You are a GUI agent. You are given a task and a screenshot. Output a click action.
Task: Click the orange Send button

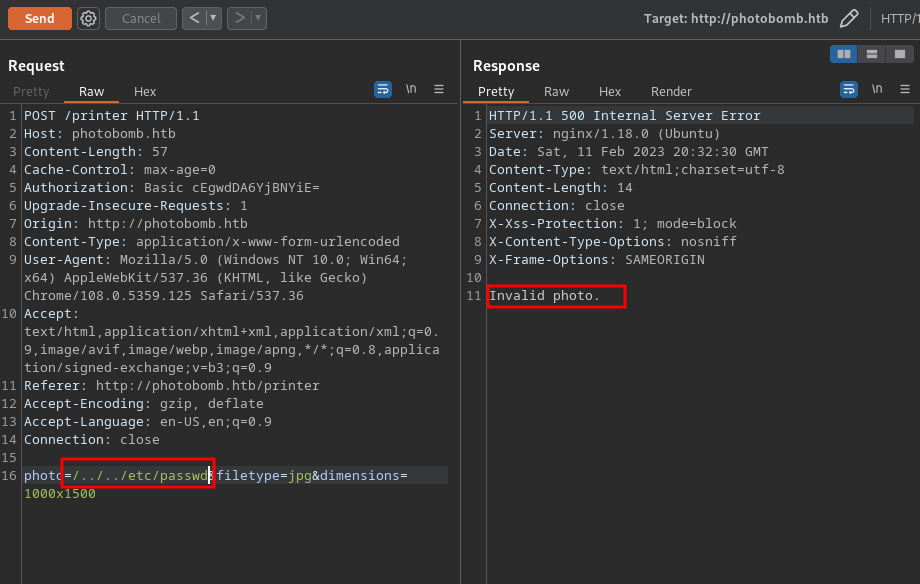(x=40, y=18)
